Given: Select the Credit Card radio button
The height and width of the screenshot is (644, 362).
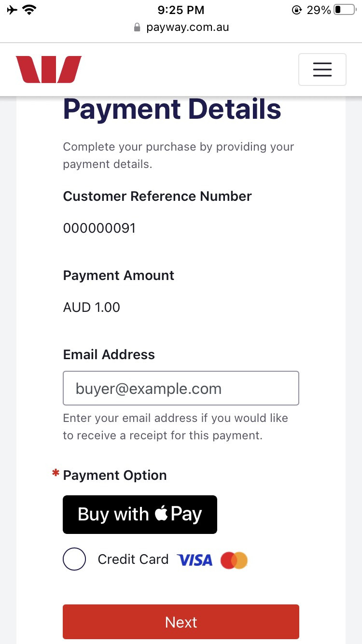Looking at the screenshot, I should pyautogui.click(x=74, y=560).
